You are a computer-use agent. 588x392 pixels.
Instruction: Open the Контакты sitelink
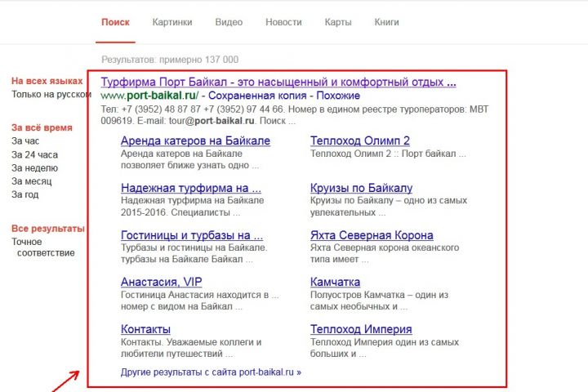145,329
